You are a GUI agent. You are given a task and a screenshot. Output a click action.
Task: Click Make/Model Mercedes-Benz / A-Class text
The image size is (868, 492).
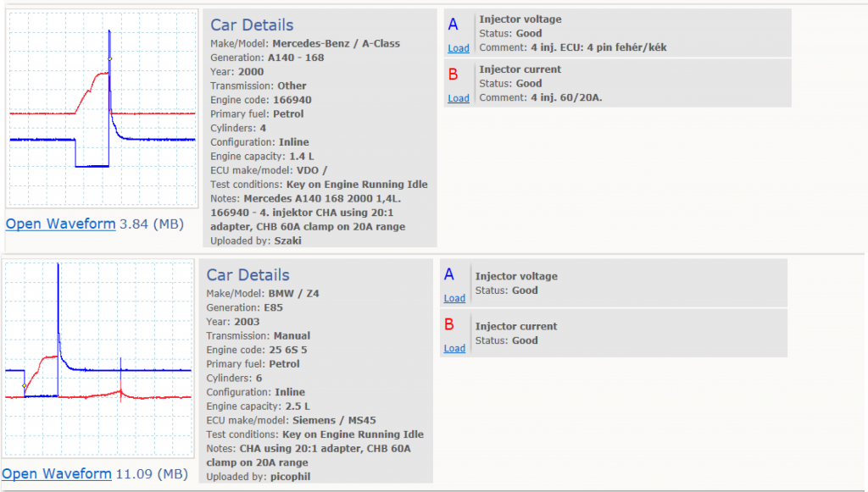coord(305,44)
